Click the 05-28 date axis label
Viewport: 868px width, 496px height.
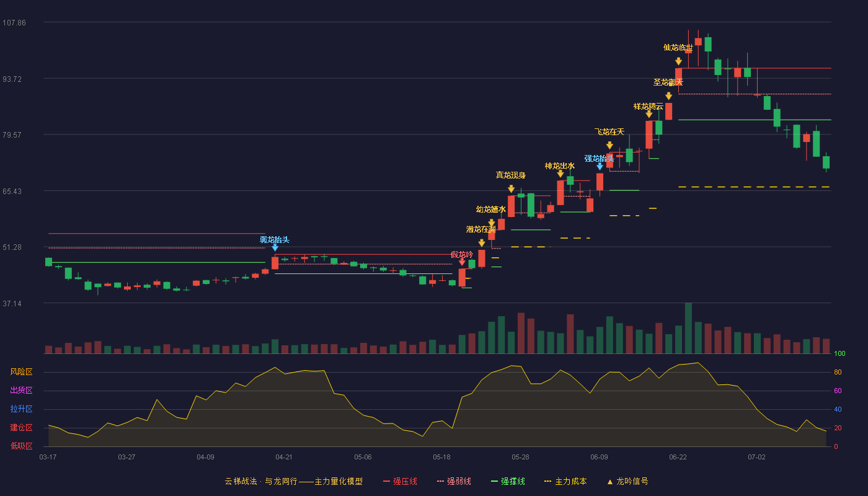520,457
